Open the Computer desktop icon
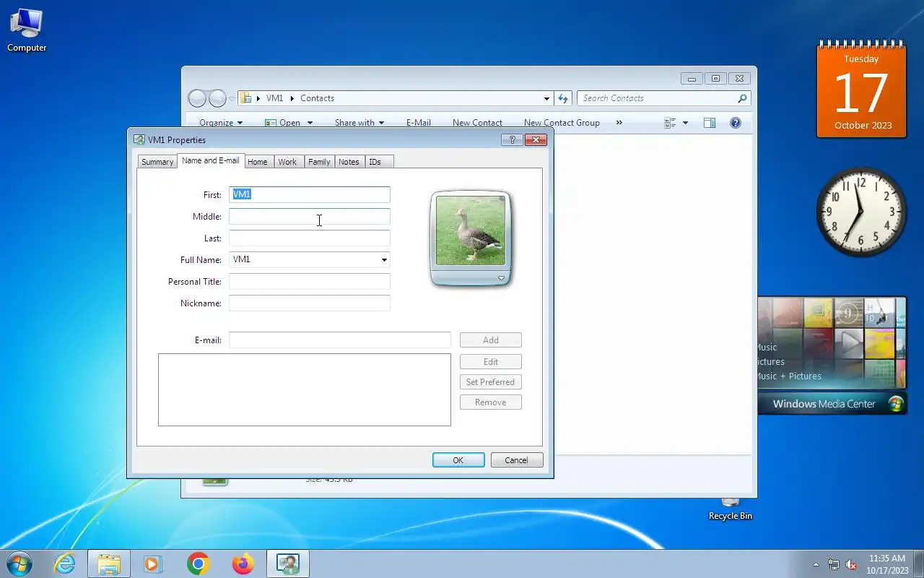Image resolution: width=924 pixels, height=578 pixels. (27, 30)
